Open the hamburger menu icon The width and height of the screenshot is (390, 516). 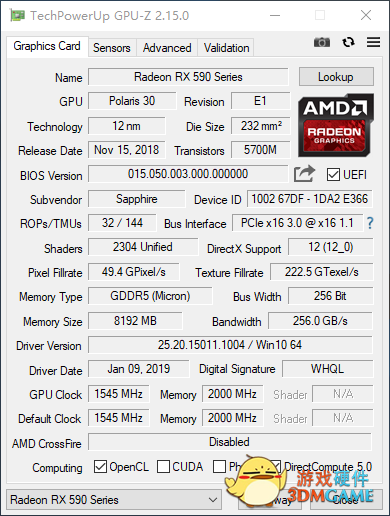tap(373, 42)
